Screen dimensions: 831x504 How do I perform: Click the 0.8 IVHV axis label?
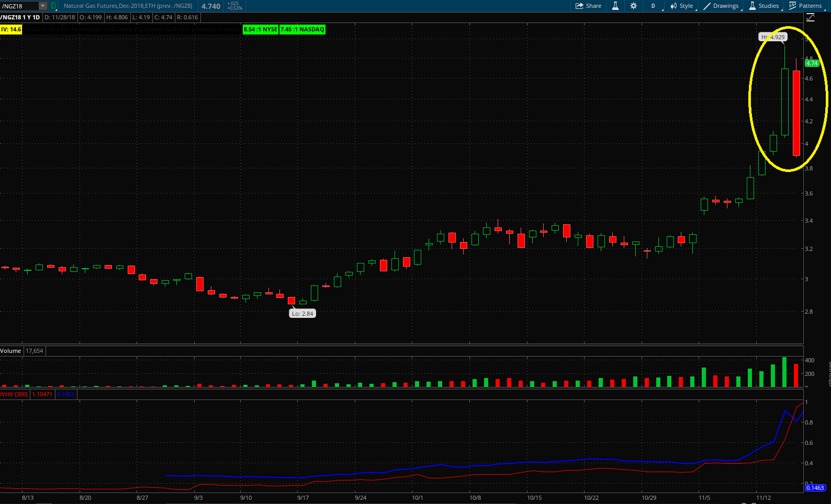[809, 422]
